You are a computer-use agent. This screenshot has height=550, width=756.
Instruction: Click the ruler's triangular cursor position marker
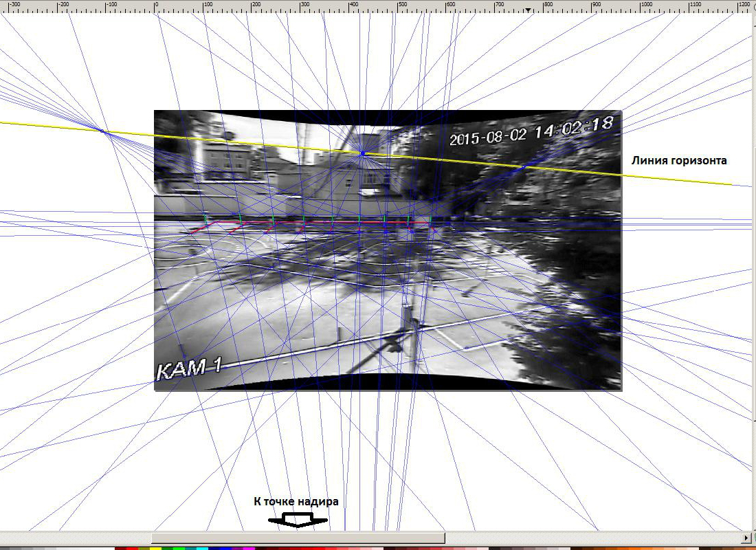pos(527,10)
